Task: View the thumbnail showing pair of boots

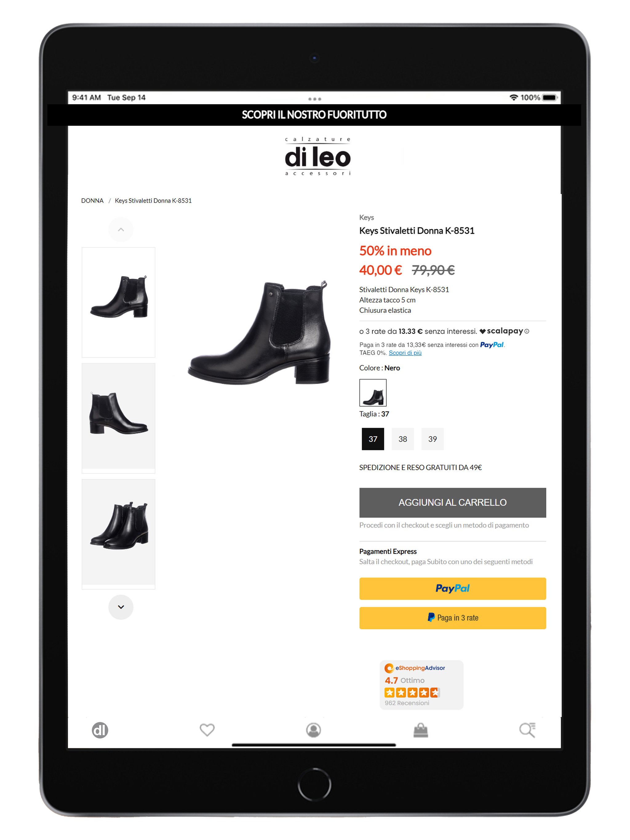Action: coord(118,534)
